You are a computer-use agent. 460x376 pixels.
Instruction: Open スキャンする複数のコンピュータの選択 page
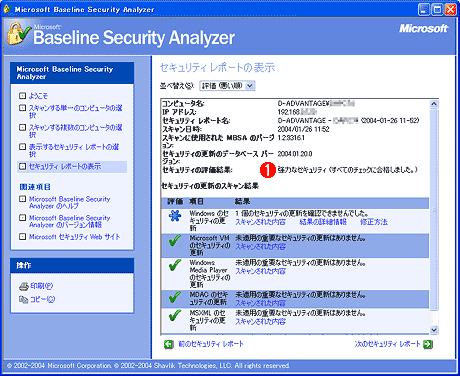(75, 131)
